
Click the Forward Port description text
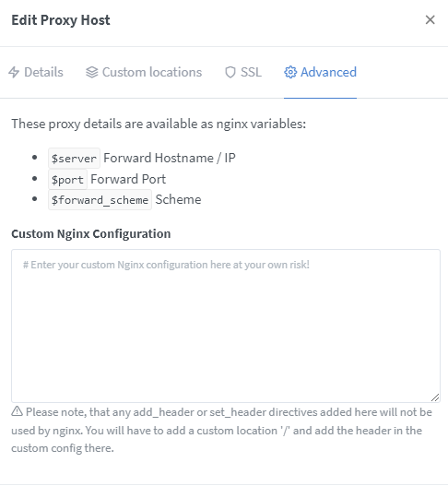(128, 179)
